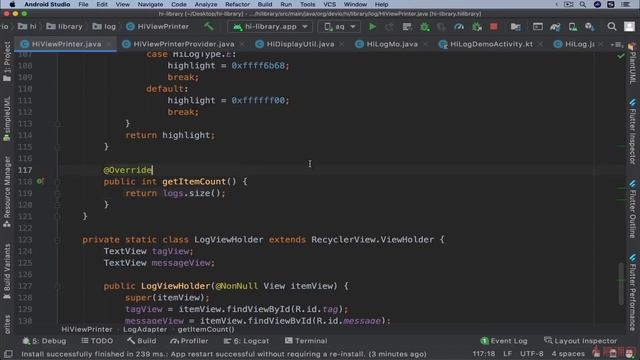
Task: Click the Run with Coverage icon
Action: pyautogui.click(x=441, y=27)
